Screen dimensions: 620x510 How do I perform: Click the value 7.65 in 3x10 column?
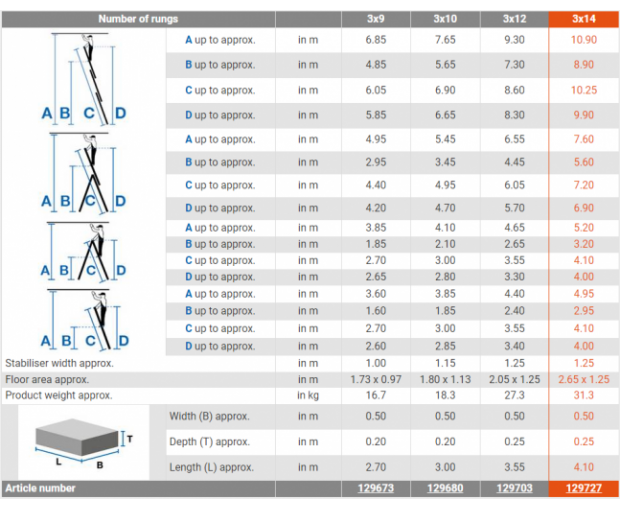(445, 40)
